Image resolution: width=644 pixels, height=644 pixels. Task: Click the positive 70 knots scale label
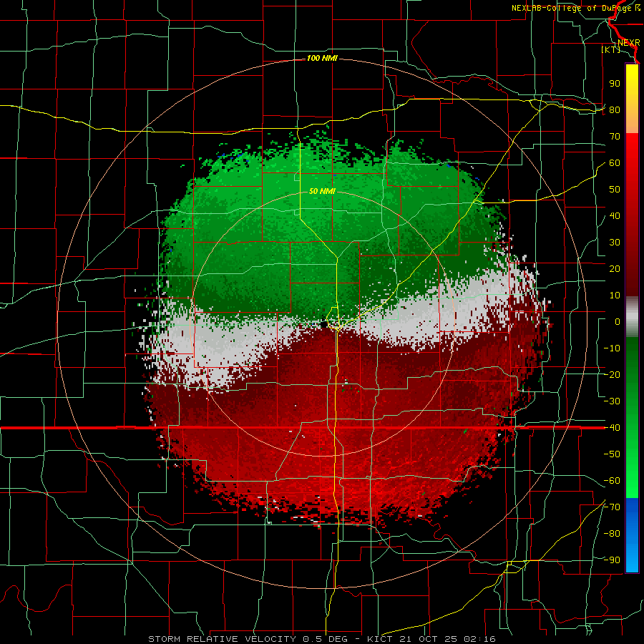point(615,137)
